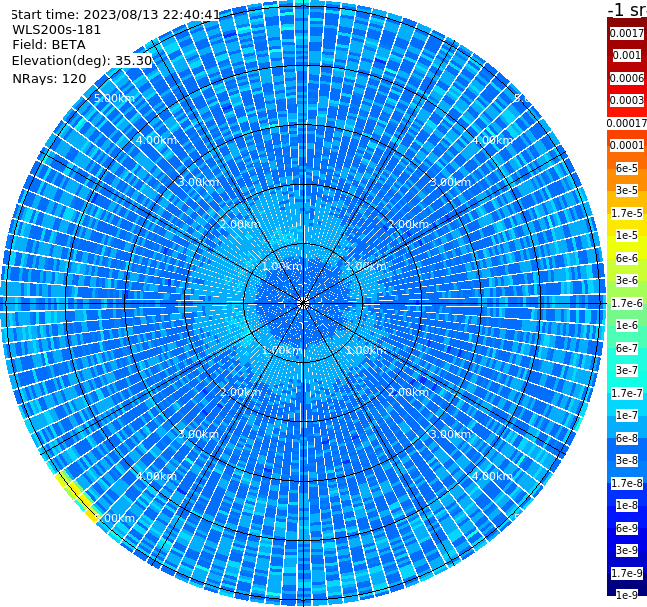Click the 1e-8 color bar label
The height and width of the screenshot is (607, 647).
pyautogui.click(x=627, y=505)
